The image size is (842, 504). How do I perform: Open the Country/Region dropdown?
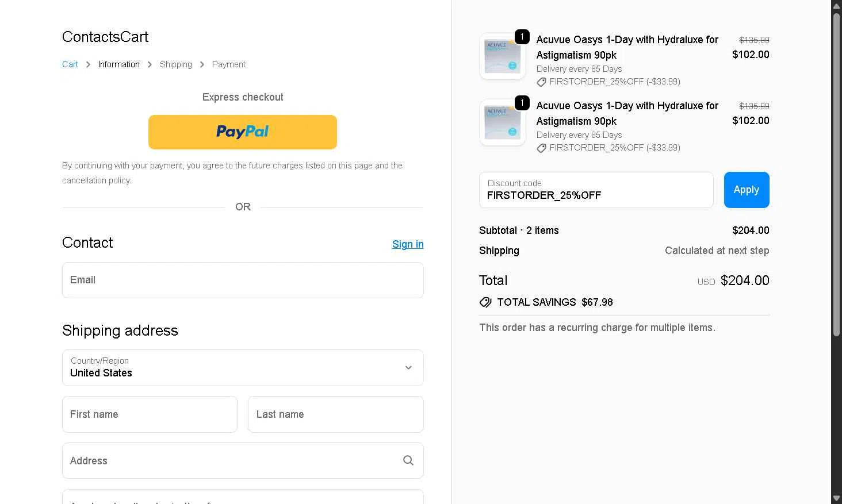(x=243, y=368)
